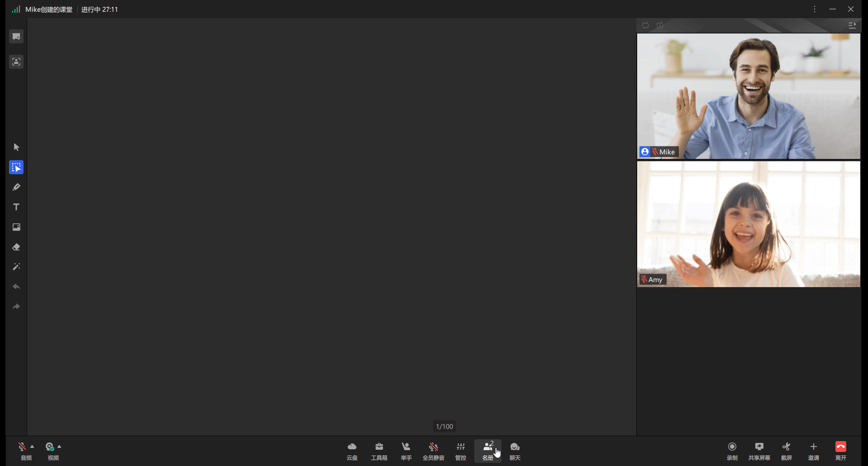The width and height of the screenshot is (868, 466).
Task: Click the 截屏 screenshot button
Action: pyautogui.click(x=787, y=451)
